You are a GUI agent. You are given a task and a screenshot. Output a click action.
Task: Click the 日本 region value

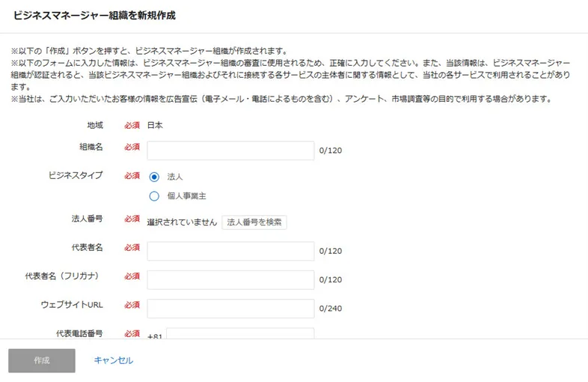tap(155, 125)
